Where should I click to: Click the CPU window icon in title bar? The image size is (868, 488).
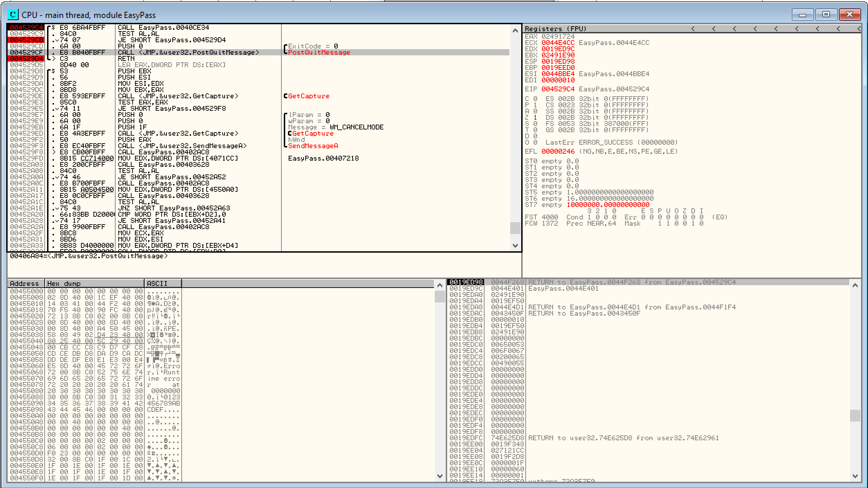[13, 15]
